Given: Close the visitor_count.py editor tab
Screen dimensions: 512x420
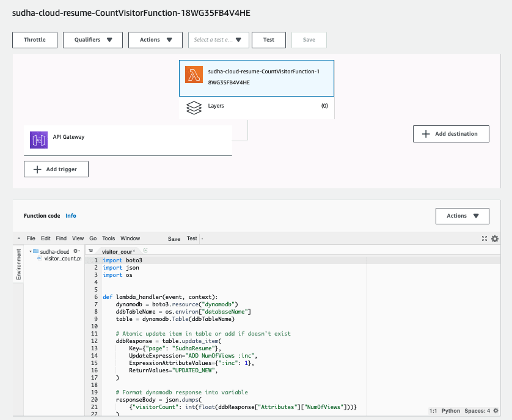Looking at the screenshot, I should click(x=134, y=251).
